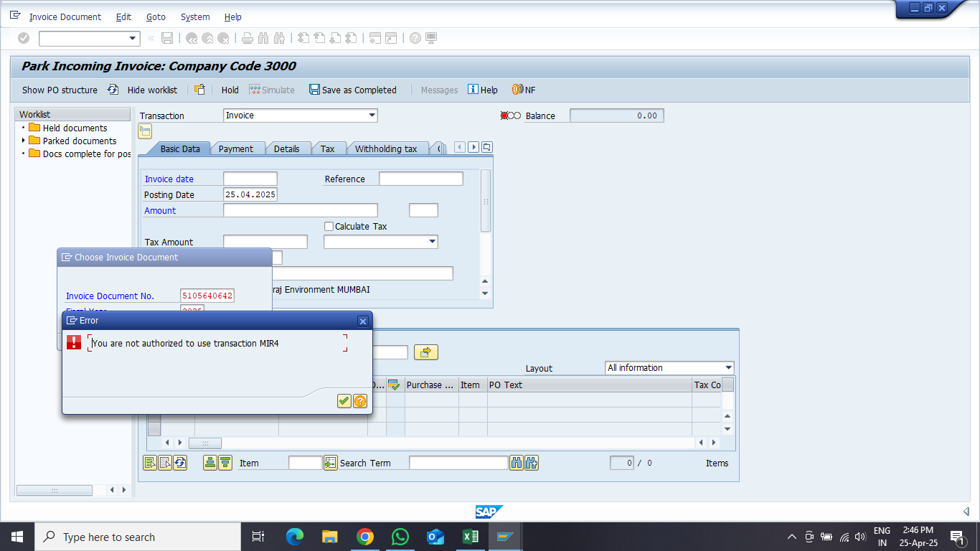Switch to the Payment tab
The image size is (980, 551).
tap(235, 149)
